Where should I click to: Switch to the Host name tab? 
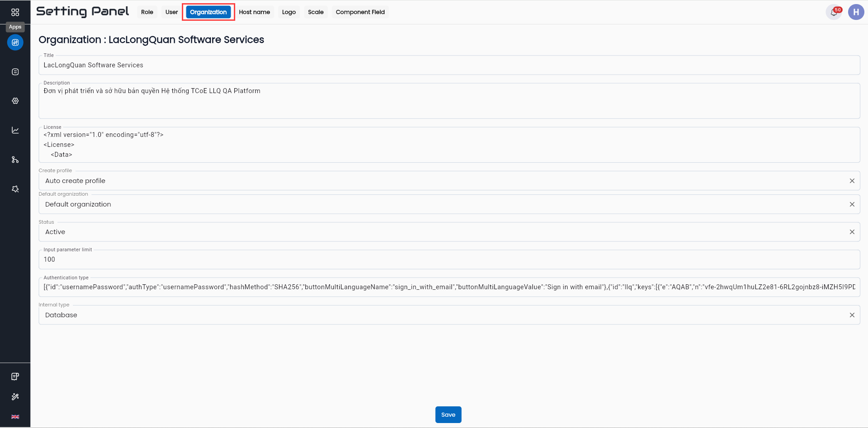point(254,12)
